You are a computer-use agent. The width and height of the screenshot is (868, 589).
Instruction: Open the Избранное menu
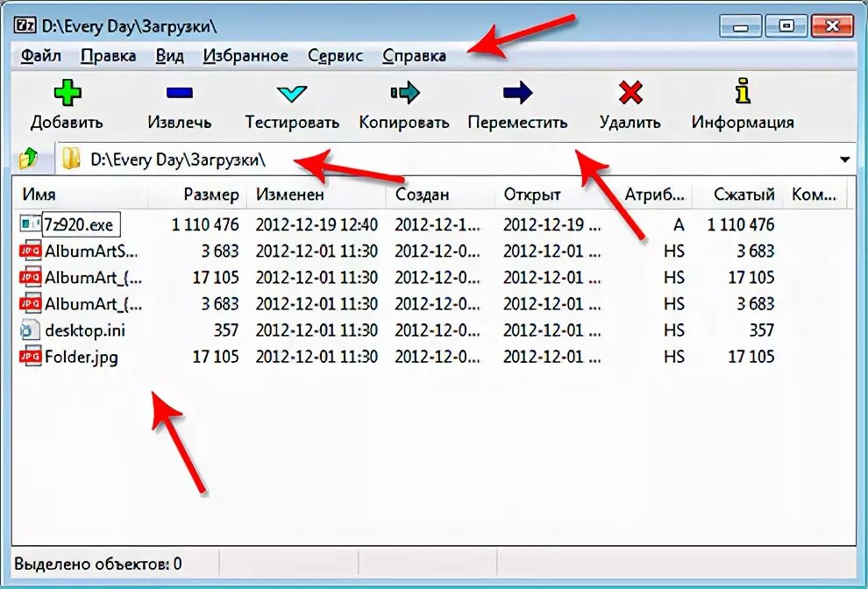pos(245,56)
